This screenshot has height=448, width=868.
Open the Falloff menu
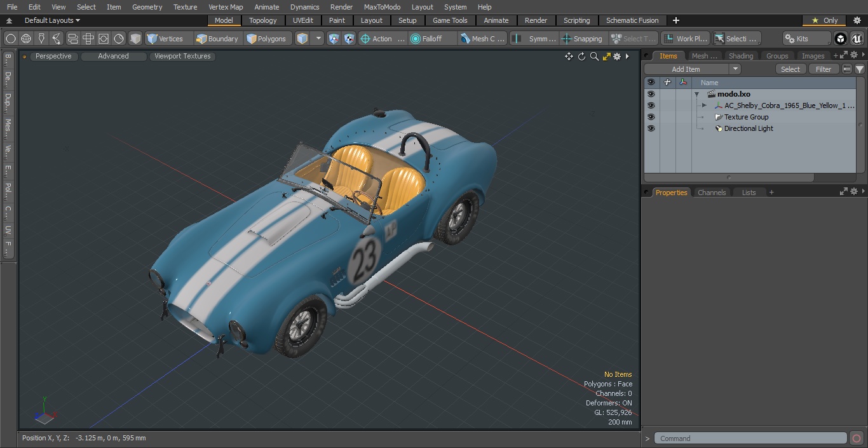point(432,39)
